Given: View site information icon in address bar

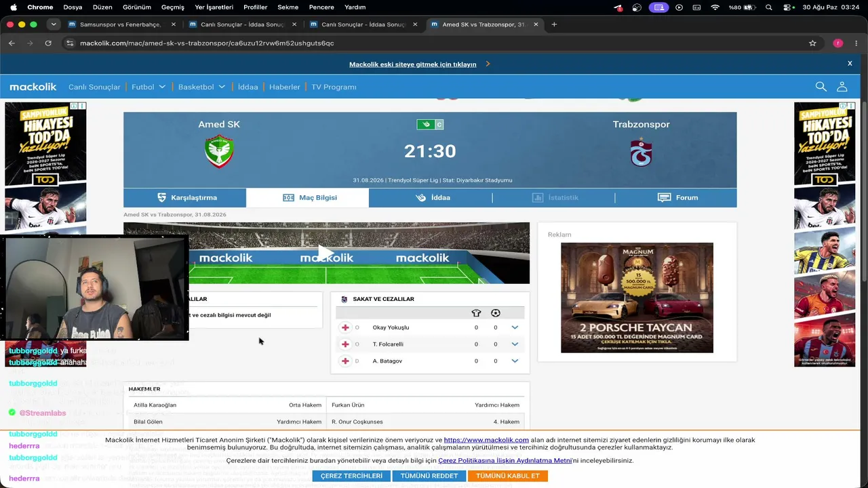Looking at the screenshot, I should point(69,43).
